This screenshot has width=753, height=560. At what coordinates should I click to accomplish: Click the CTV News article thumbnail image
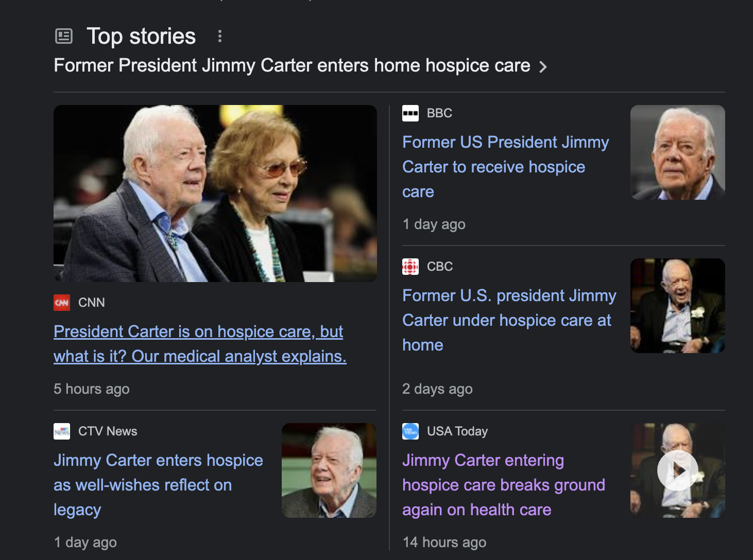(329, 470)
